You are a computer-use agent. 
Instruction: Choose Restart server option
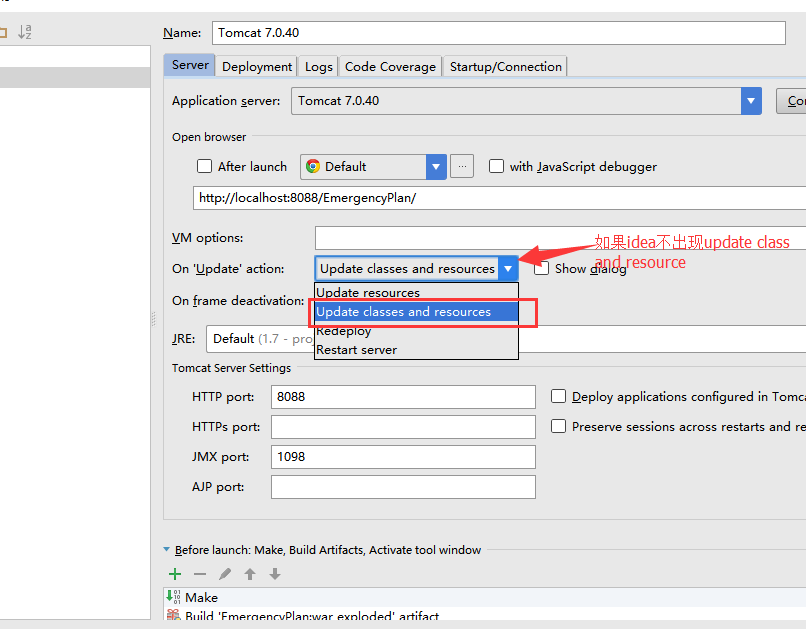(416, 350)
